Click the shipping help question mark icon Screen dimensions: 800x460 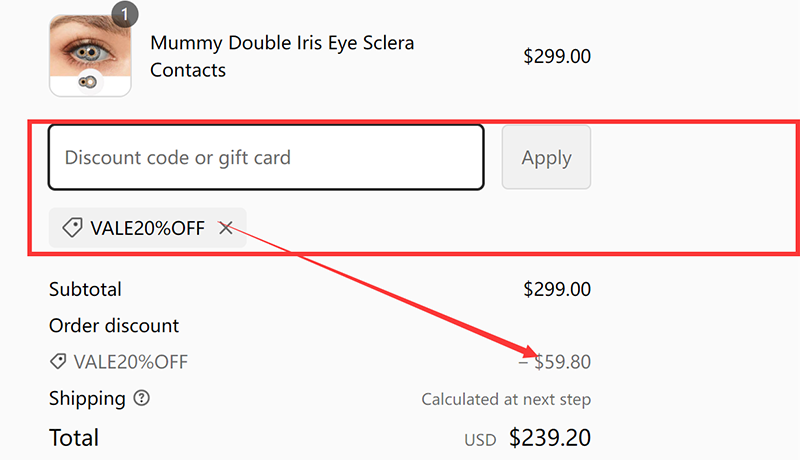pos(142,398)
